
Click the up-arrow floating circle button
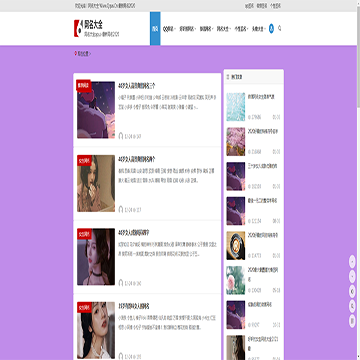click(x=352, y=261)
